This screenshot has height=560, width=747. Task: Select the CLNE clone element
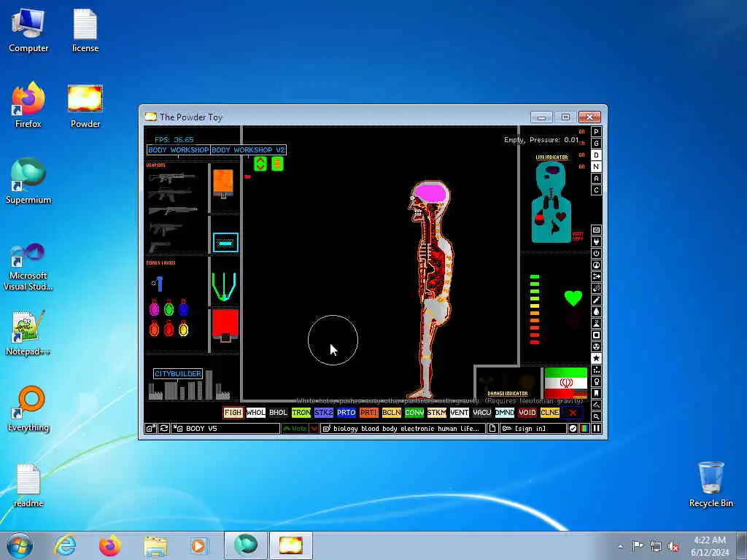coord(550,413)
